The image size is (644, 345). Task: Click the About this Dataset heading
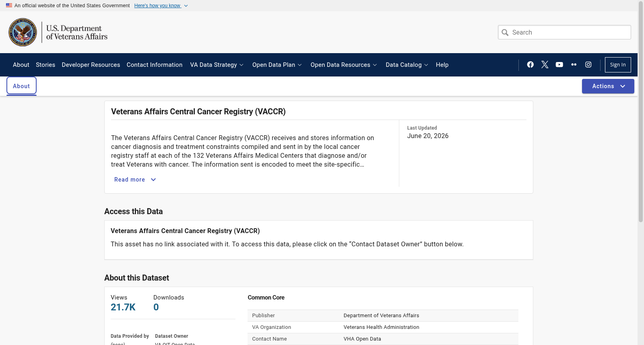coord(136,278)
